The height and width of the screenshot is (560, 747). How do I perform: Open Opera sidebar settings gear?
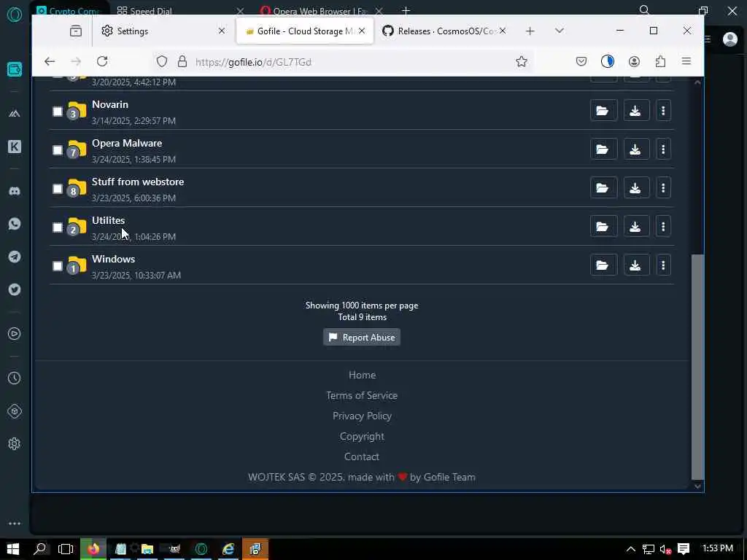click(x=15, y=444)
